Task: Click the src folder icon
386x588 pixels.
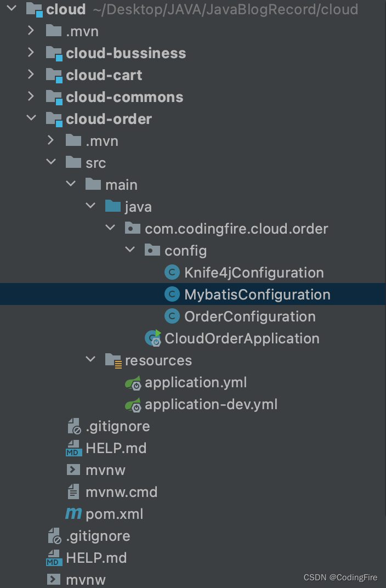Action: click(73, 162)
